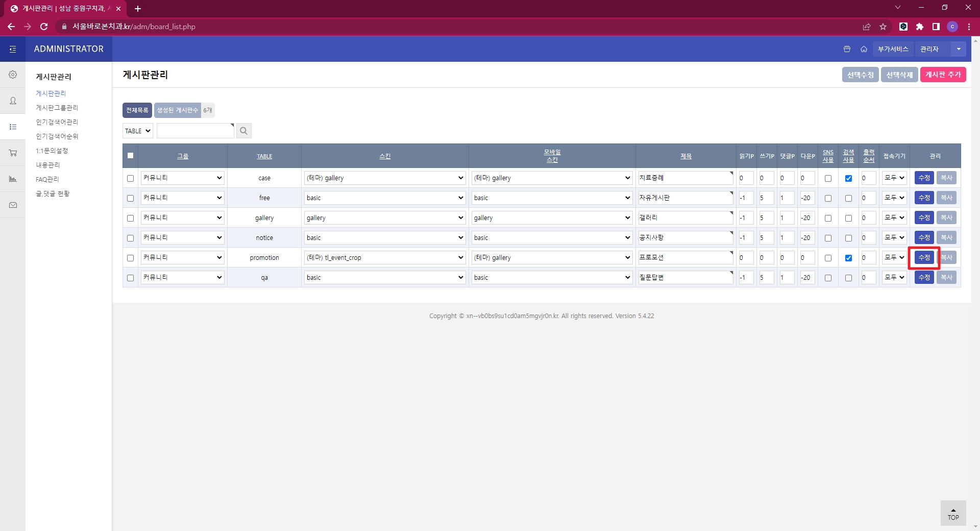This screenshot has width=980, height=531.
Task: Check the select-all checkbox in table header
Action: [x=130, y=156]
